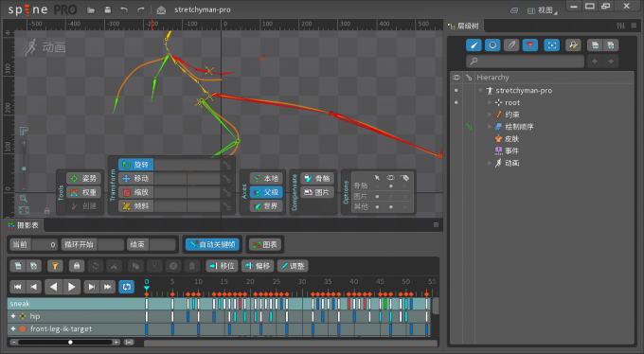Play the animation forward

coord(71,287)
